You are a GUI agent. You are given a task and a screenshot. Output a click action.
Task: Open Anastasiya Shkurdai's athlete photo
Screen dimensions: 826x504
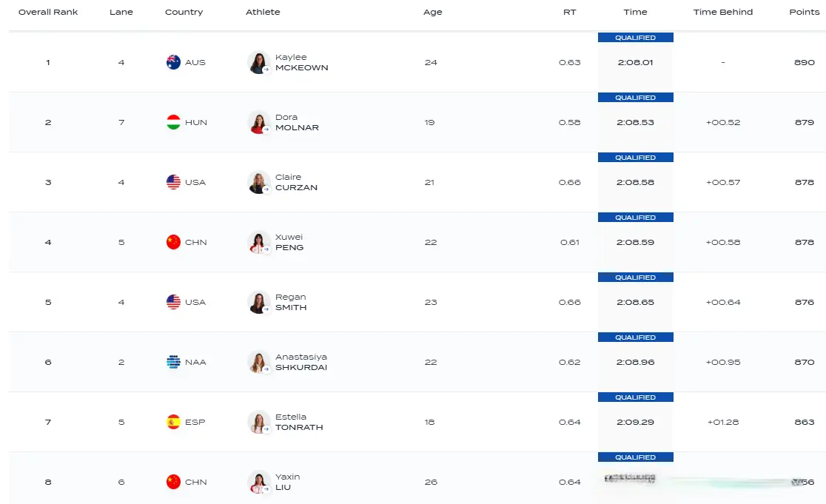click(x=258, y=362)
